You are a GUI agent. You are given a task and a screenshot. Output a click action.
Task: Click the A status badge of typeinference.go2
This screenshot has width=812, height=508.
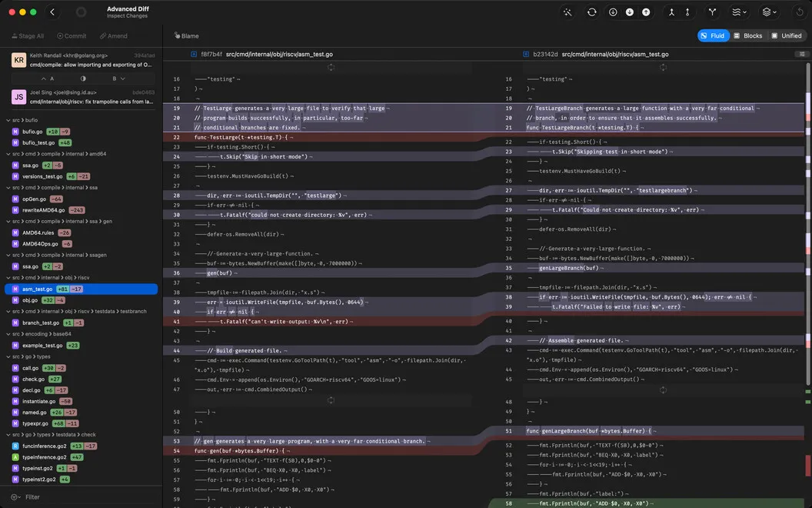(x=15, y=457)
